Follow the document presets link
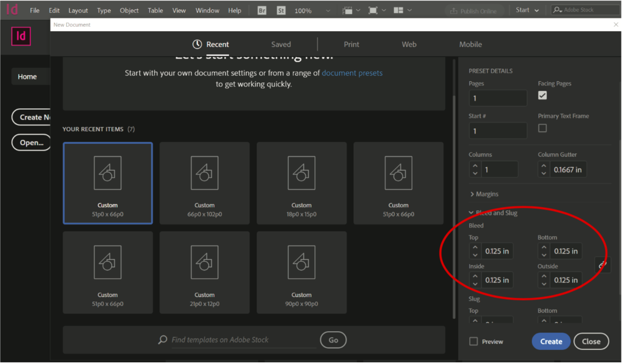This screenshot has height=364, width=622. coord(352,73)
